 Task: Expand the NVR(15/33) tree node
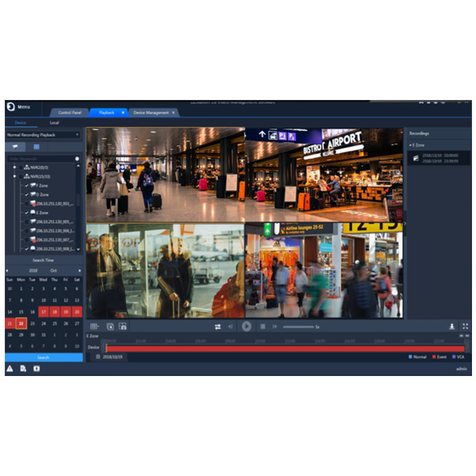pos(15,176)
